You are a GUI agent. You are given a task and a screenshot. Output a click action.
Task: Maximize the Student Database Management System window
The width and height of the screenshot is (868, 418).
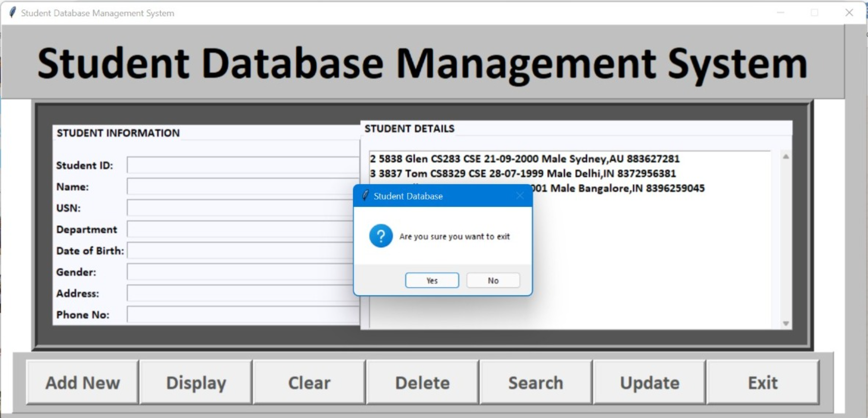[815, 13]
